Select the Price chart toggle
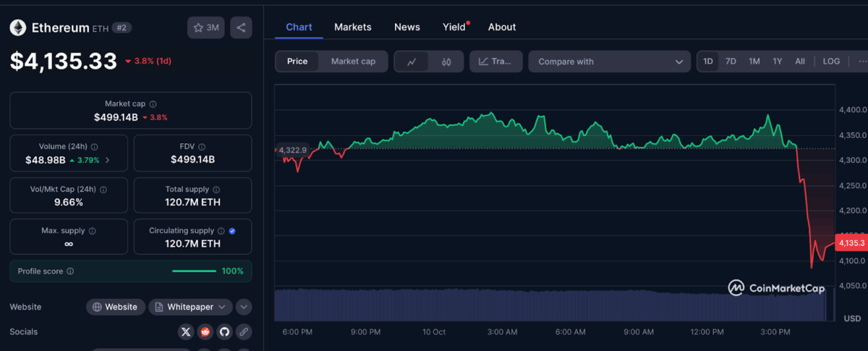Image resolution: width=868 pixels, height=351 pixels. coord(297,62)
